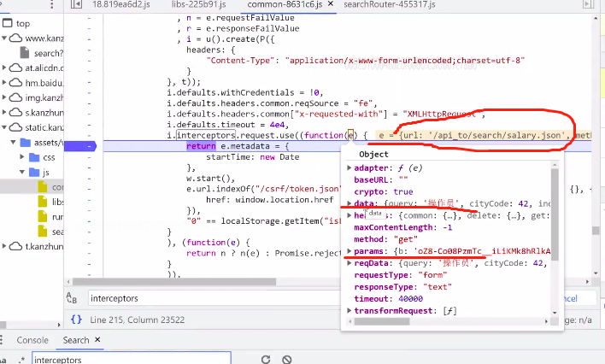This screenshot has width=605, height=364.
Task: Select the libs file in js folder
Action: (57, 202)
